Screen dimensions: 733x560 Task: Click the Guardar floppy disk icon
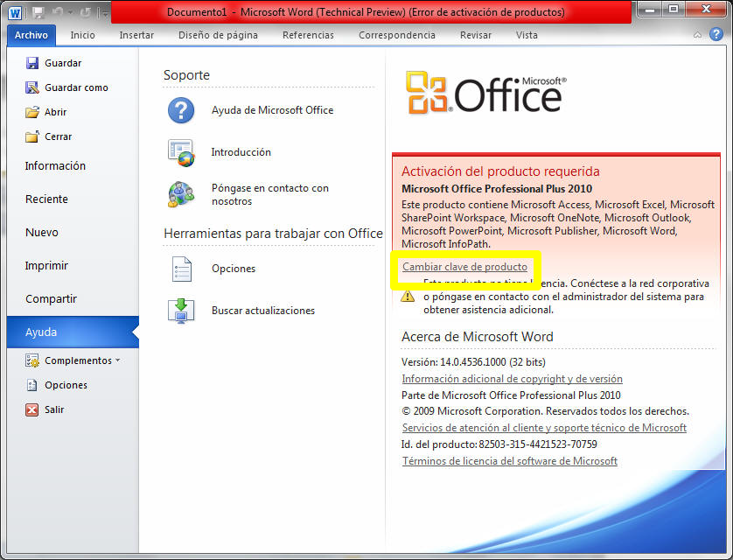click(31, 63)
